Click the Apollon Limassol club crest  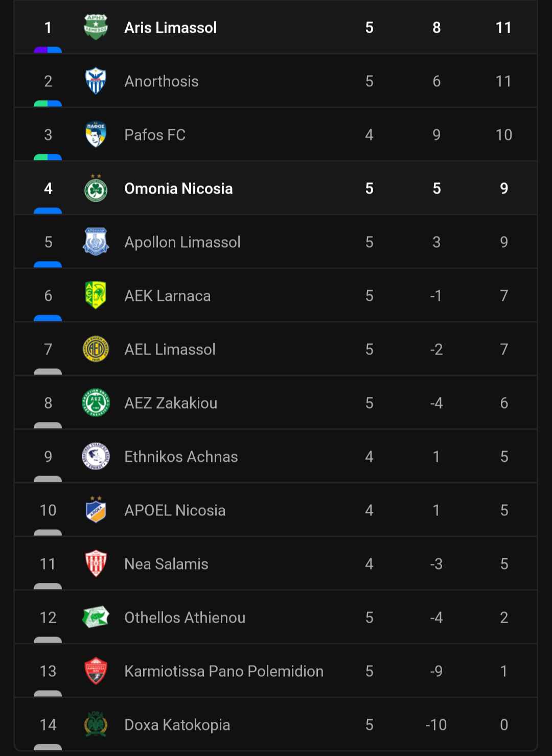pyautogui.click(x=96, y=242)
